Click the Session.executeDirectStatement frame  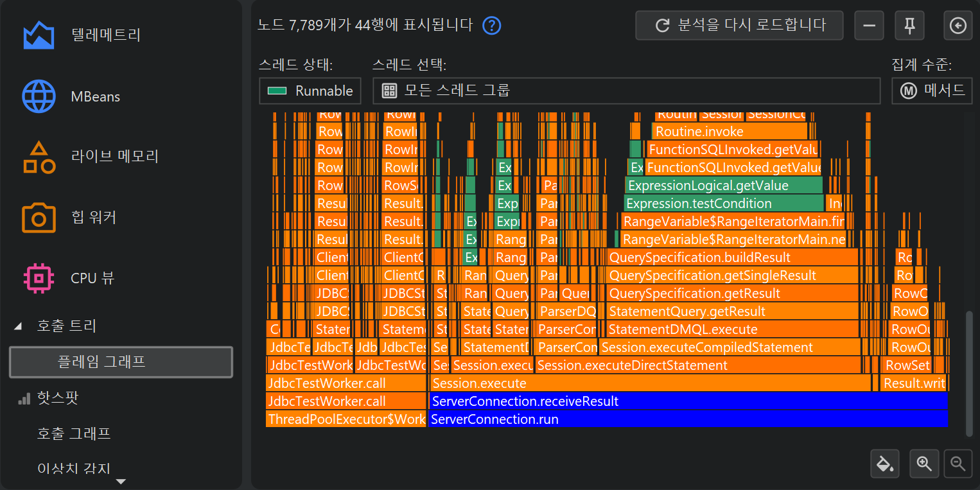pos(698,365)
